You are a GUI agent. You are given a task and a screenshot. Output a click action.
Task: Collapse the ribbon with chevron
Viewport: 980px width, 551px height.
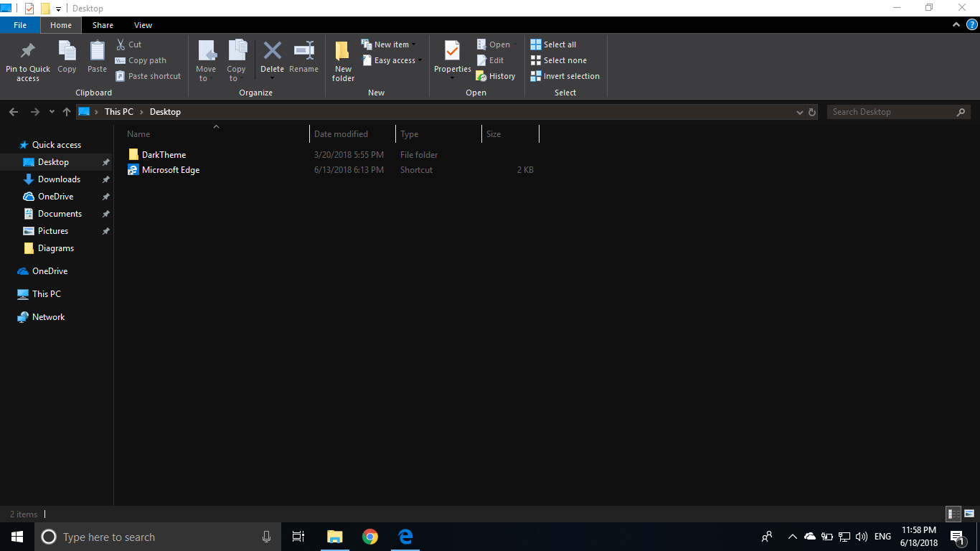click(x=956, y=24)
